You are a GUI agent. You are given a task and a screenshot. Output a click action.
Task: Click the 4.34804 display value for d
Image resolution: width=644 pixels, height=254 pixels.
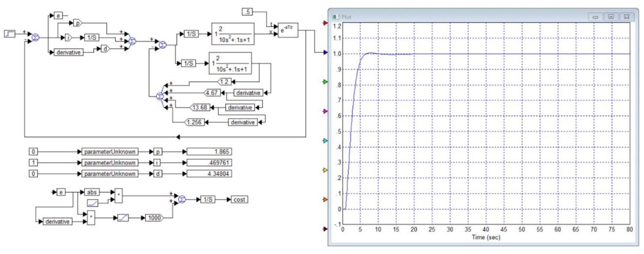coord(209,174)
